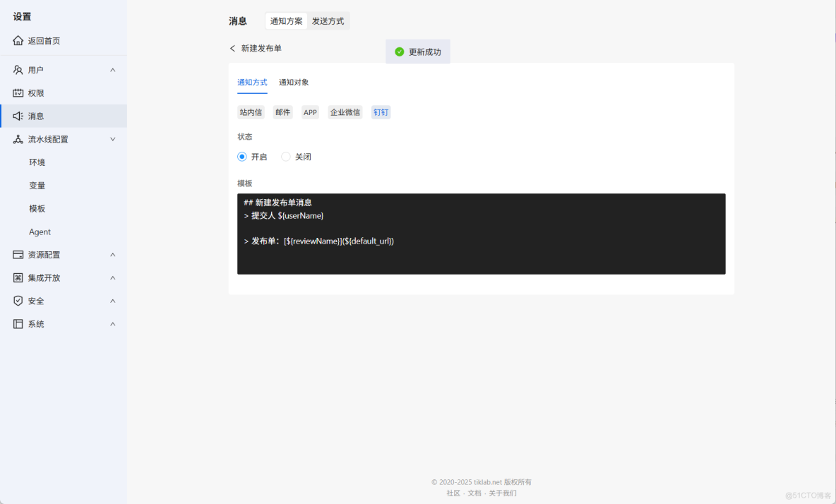Click the 系统 sidebar icon
Viewport: 836px width, 504px height.
[x=17, y=324]
